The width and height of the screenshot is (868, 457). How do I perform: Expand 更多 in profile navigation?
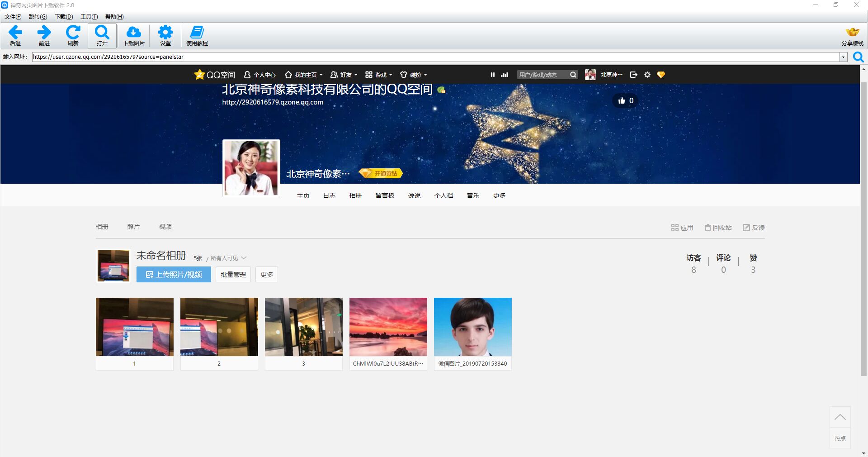pos(499,195)
